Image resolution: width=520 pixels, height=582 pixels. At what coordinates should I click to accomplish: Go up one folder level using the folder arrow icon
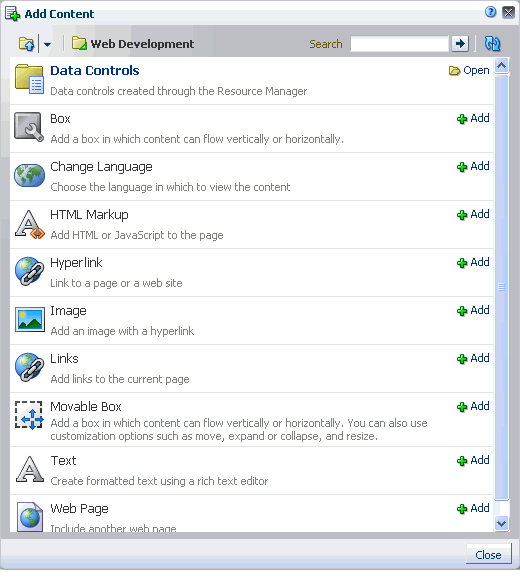(x=27, y=44)
